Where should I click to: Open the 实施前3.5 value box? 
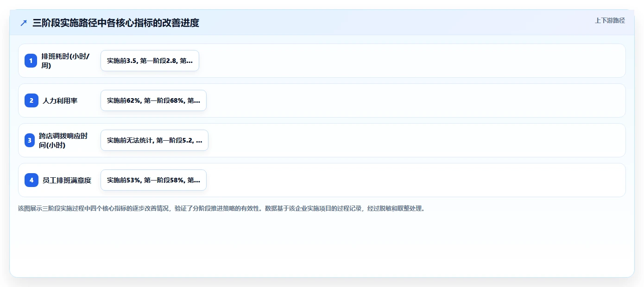pos(150,61)
